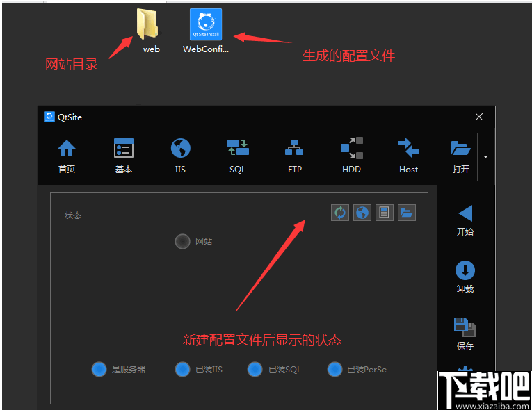Toggle the 已装SQL indicator
The image size is (532, 410).
click(255, 369)
